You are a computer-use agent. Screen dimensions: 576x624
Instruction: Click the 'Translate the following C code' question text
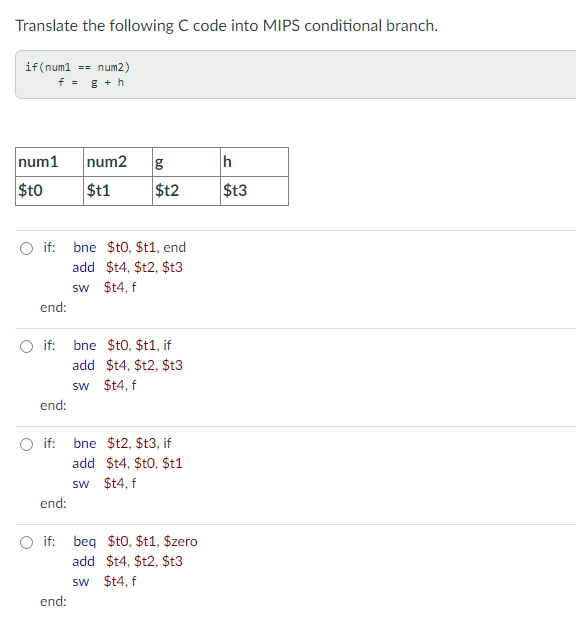(226, 26)
